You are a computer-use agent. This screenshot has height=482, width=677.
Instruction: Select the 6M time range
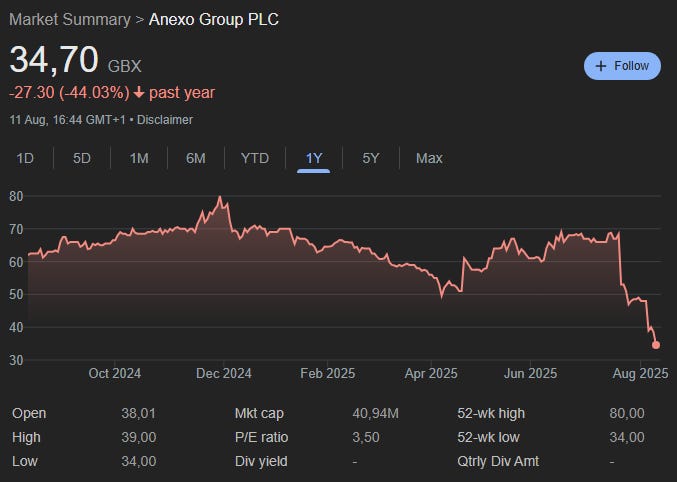pos(196,158)
